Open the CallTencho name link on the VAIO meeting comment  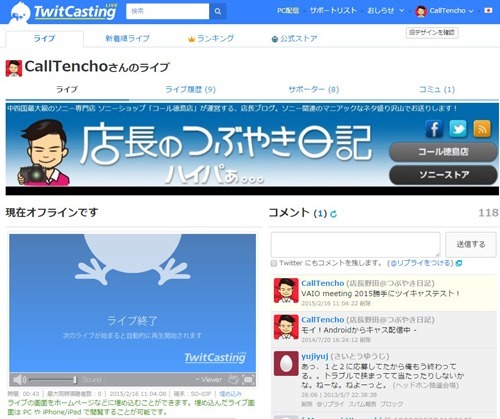pos(323,283)
